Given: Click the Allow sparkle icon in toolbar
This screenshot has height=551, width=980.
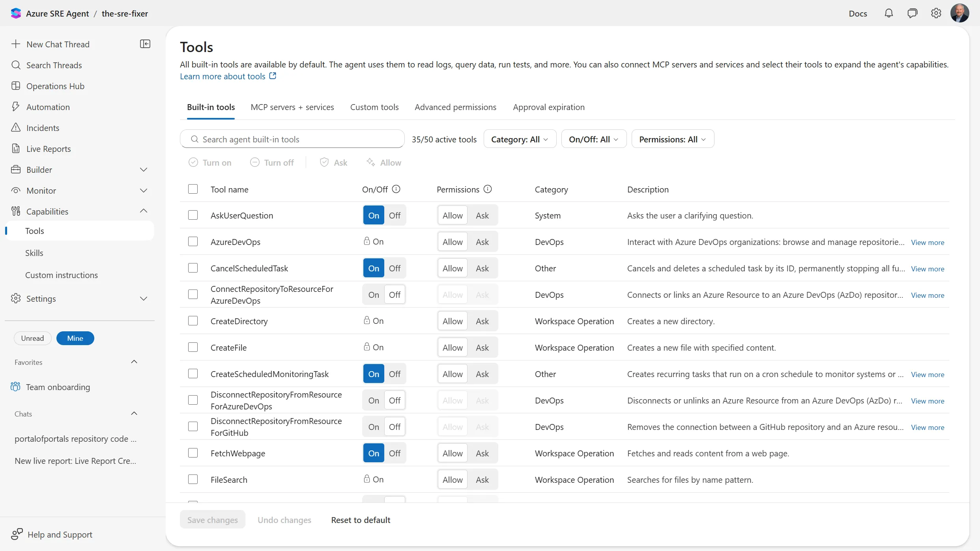Looking at the screenshot, I should pos(371,162).
